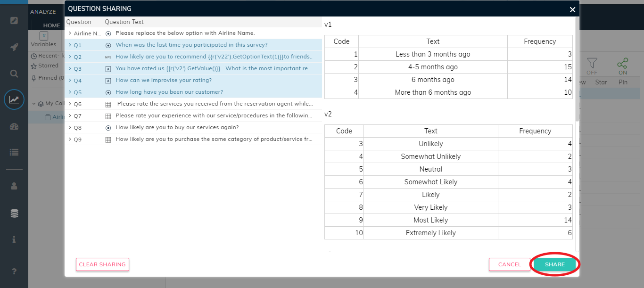
Task: Open the user profile icon in sidebar
Action: [14, 186]
